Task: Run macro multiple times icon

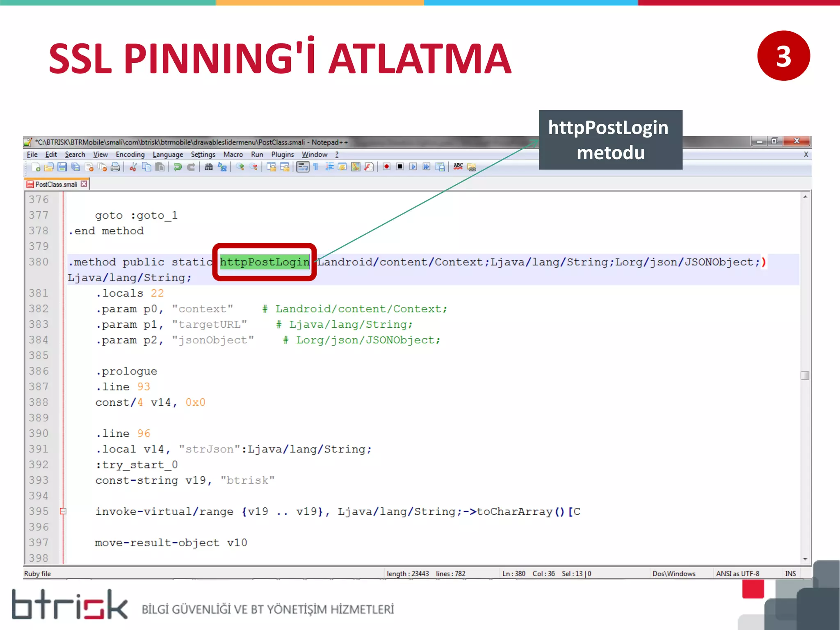Action: (x=427, y=167)
